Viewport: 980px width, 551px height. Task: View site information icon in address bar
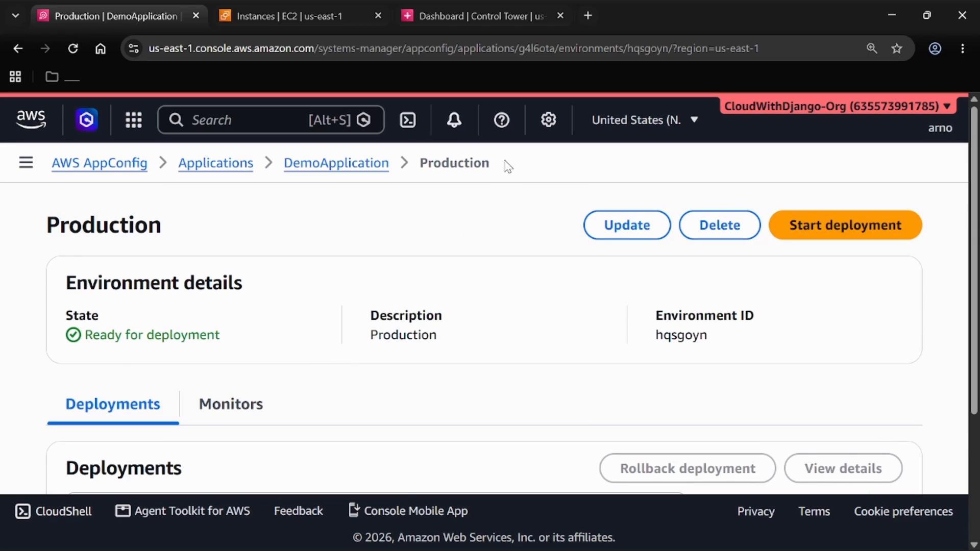pyautogui.click(x=134, y=48)
